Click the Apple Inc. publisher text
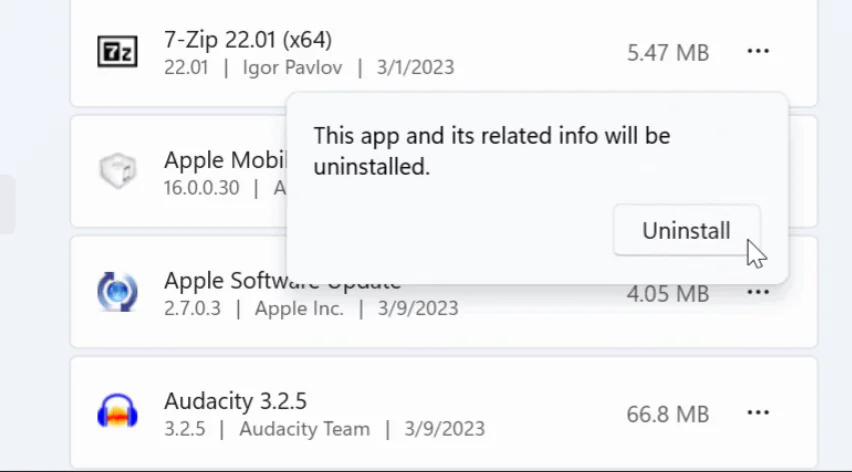The width and height of the screenshot is (852, 472). [x=299, y=308]
